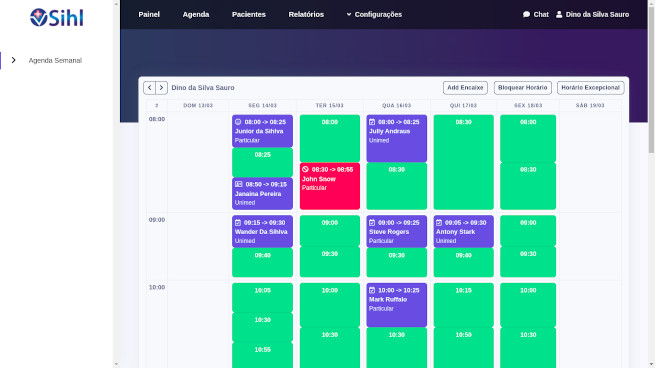Click the Sihl logo
This screenshot has height=368, width=655.
point(57,18)
